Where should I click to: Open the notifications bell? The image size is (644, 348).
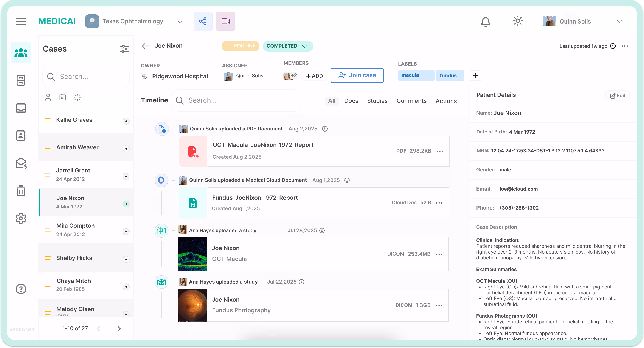point(485,22)
